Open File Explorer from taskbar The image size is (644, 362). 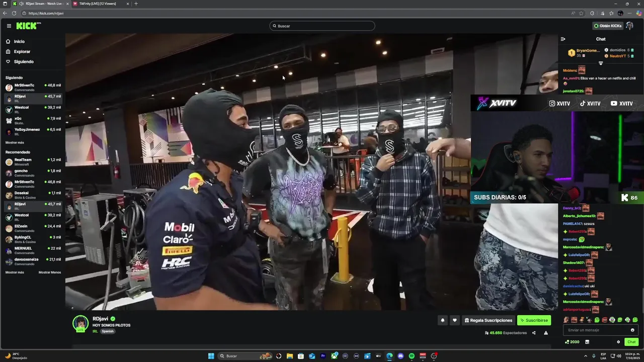290,356
